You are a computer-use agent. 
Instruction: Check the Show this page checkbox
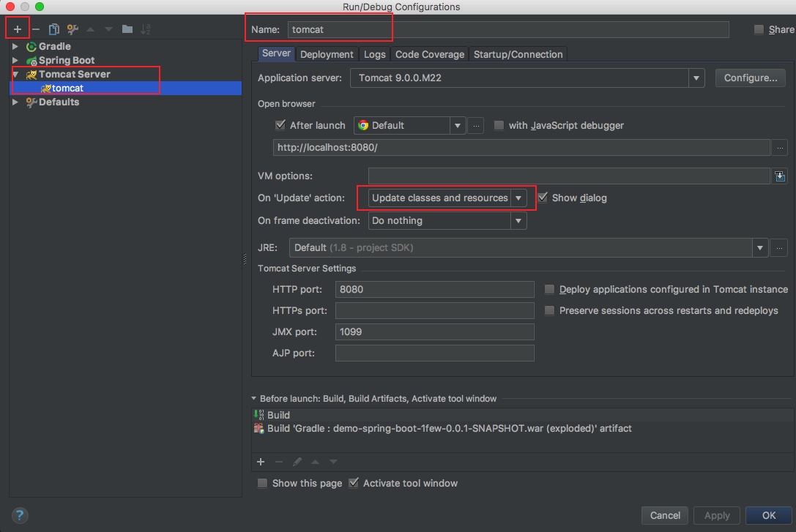click(x=262, y=483)
